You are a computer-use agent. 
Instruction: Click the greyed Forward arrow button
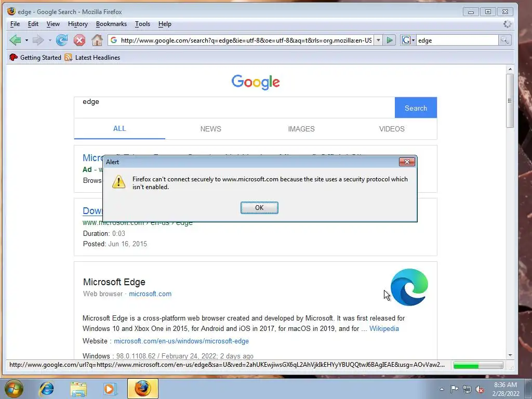[x=38, y=40]
